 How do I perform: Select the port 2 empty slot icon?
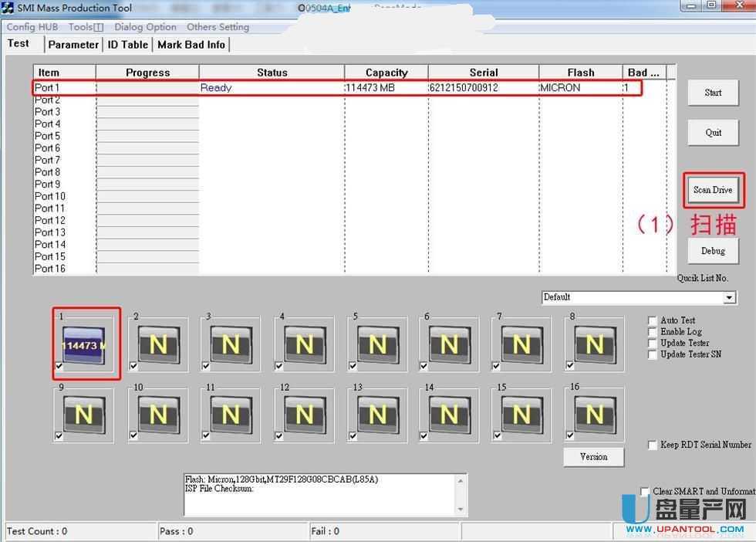pyautogui.click(x=158, y=345)
